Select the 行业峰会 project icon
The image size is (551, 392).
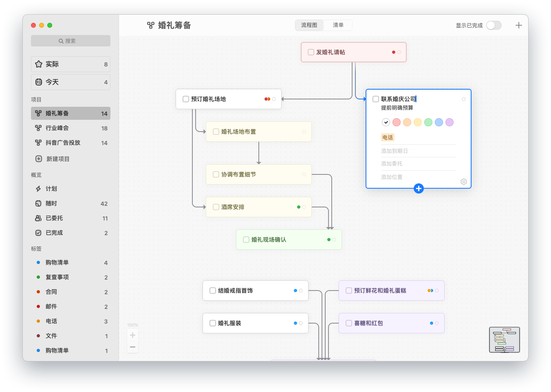38,128
